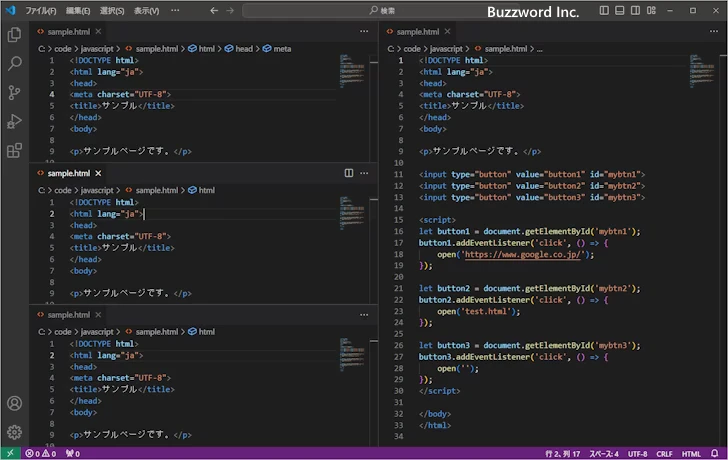Open the Source Control view
Image resolution: width=728 pixels, height=460 pixels.
(14, 92)
